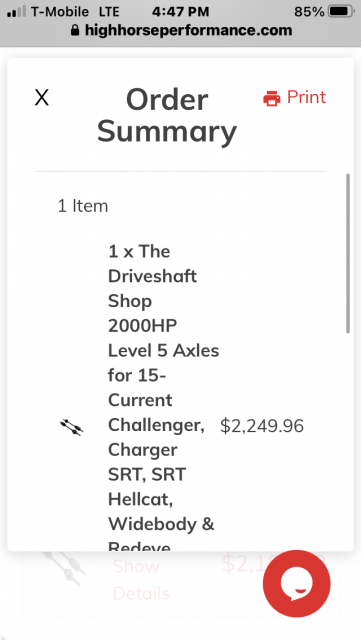Tap the 4:47 PM clock in status bar

point(180,11)
